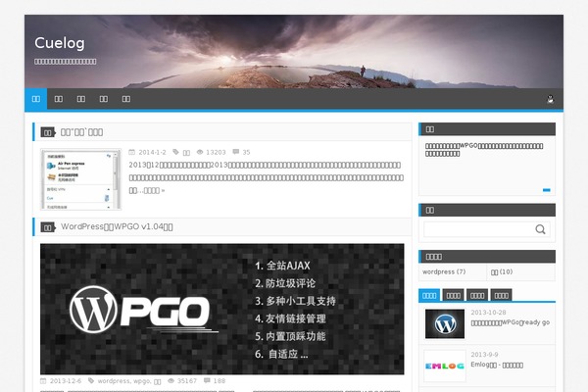Open the first post title in the content list
The height and width of the screenshot is (392, 588).
pyautogui.click(x=81, y=132)
